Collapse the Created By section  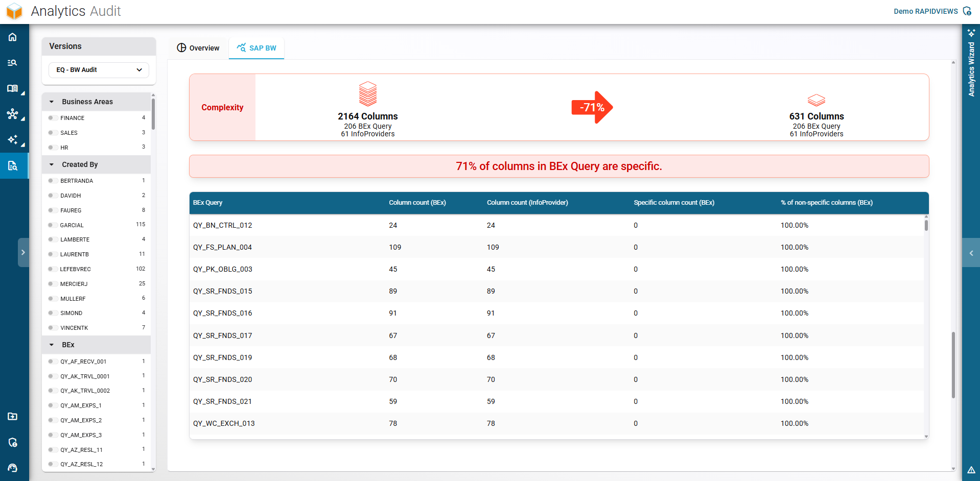pos(52,164)
